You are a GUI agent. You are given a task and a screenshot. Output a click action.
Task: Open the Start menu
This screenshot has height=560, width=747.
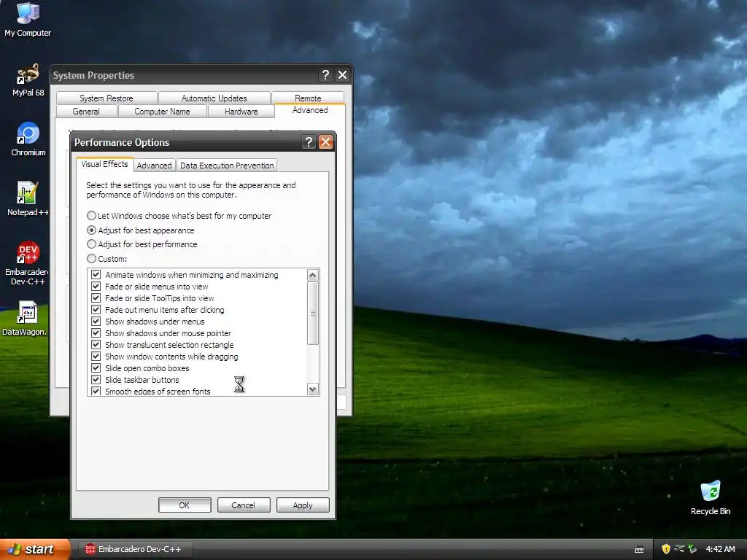34,549
